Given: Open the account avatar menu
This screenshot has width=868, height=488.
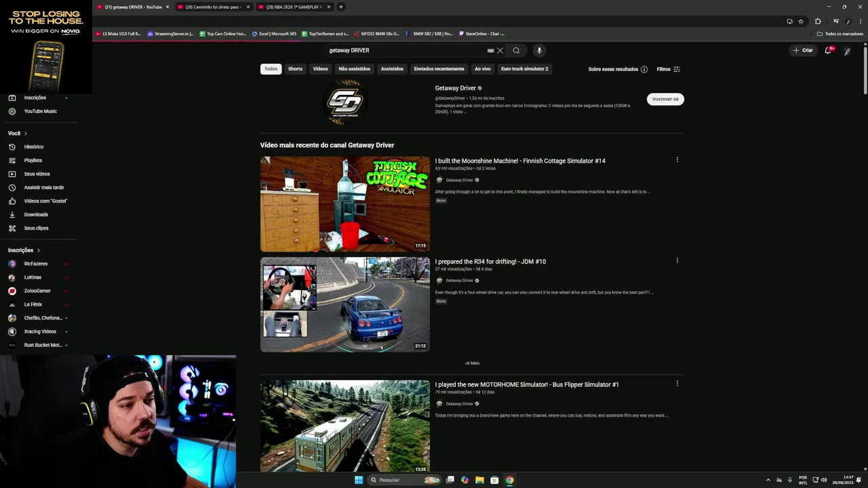Looking at the screenshot, I should (x=847, y=50).
